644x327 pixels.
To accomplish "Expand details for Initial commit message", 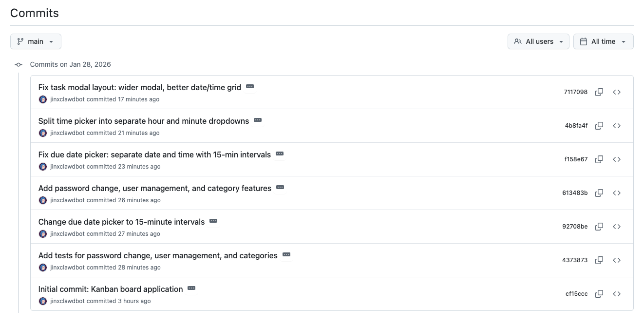I will click(x=191, y=288).
